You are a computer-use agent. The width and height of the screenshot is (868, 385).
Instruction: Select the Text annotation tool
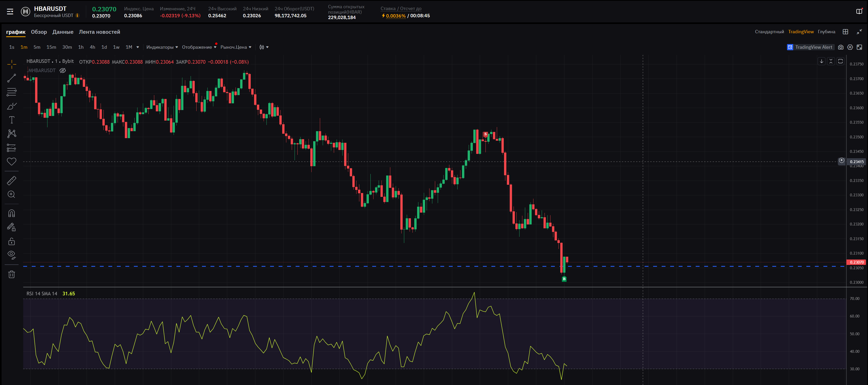11,120
